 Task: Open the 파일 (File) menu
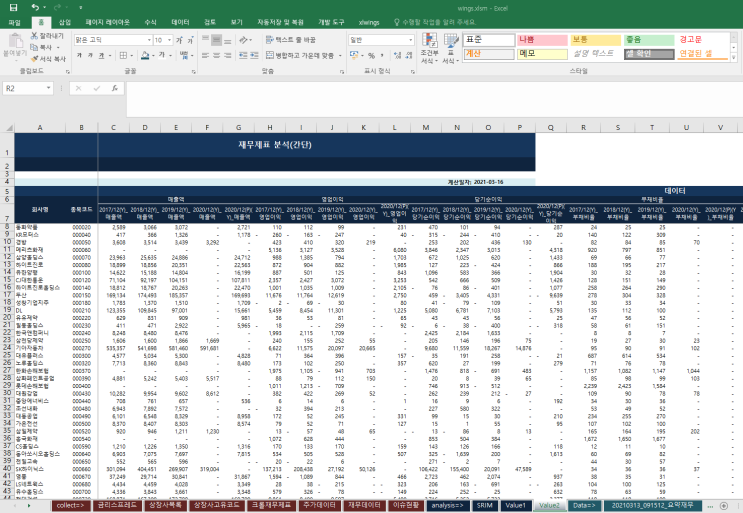coord(15,22)
